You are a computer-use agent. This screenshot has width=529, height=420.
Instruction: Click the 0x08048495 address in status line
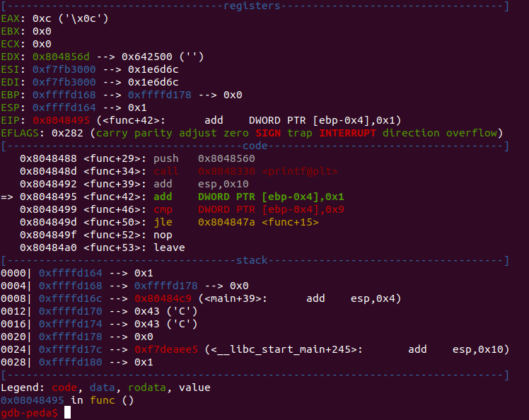(x=33, y=400)
